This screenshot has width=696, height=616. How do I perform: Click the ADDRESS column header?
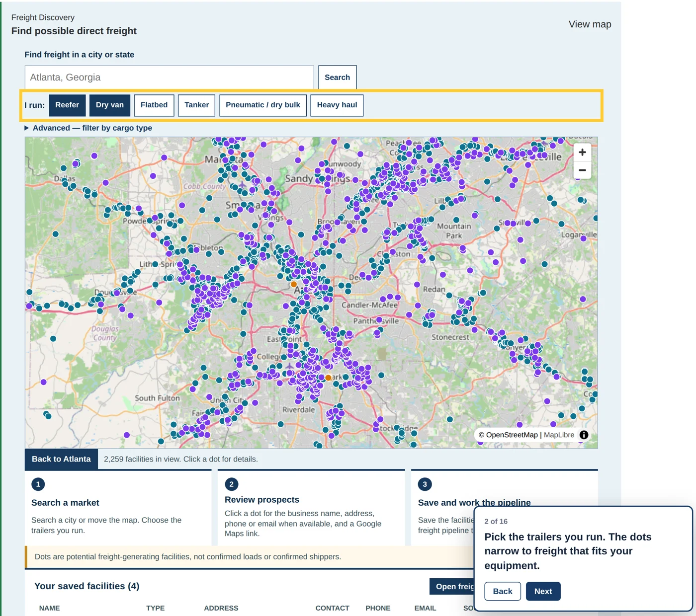[221, 608]
